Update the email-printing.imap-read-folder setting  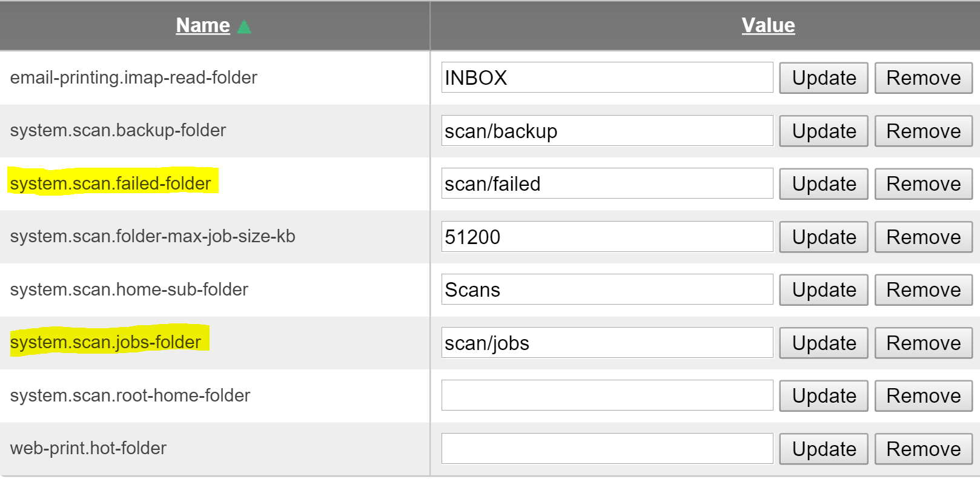click(823, 78)
